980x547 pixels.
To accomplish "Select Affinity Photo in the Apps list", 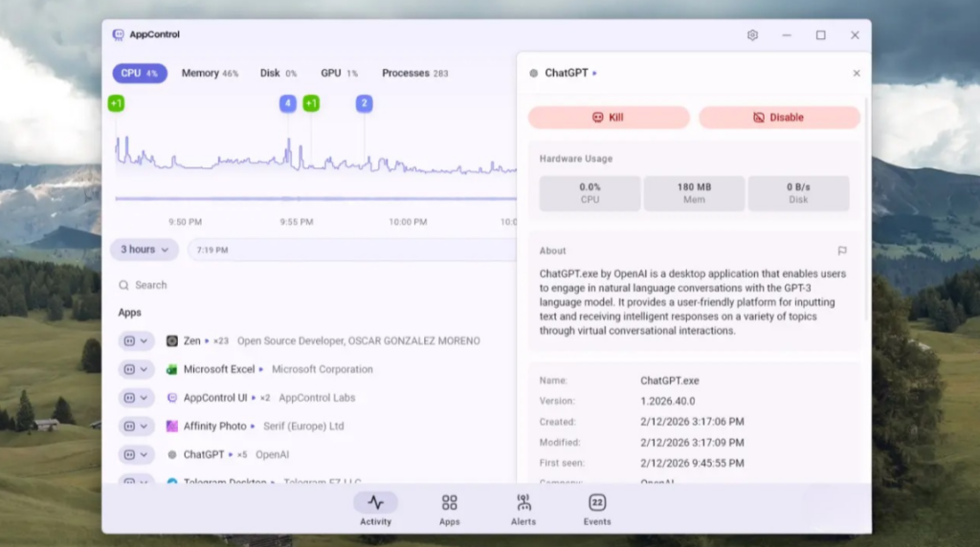I will click(x=214, y=427).
